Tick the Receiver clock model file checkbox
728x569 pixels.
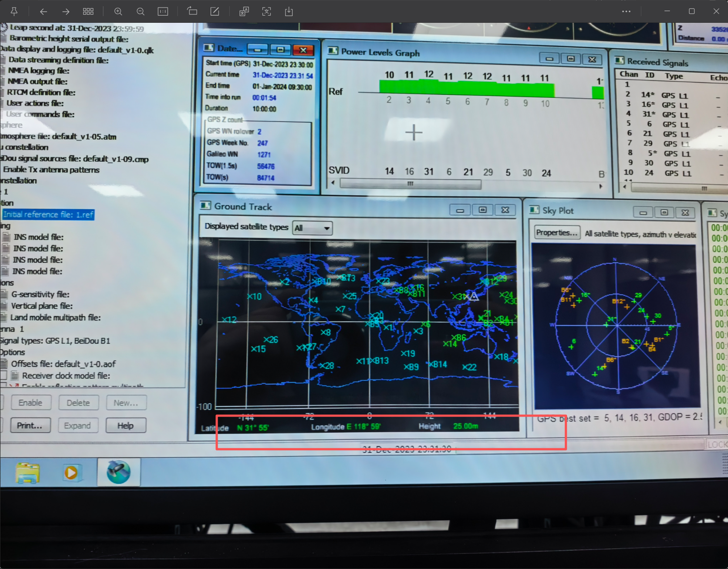pos(3,375)
